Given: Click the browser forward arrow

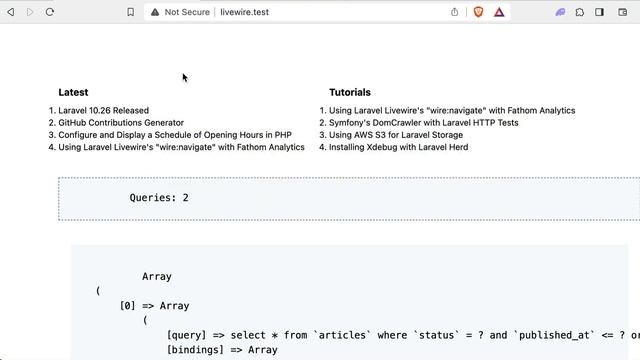Looking at the screenshot, I should coord(30,12).
